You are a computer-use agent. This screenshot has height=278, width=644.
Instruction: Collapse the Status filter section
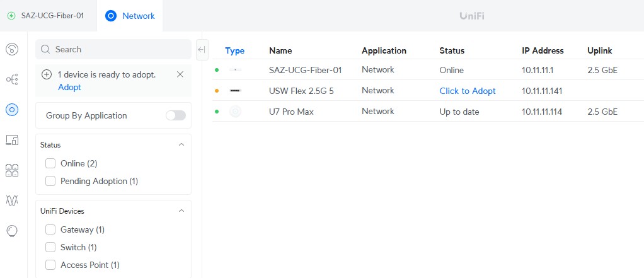(181, 144)
